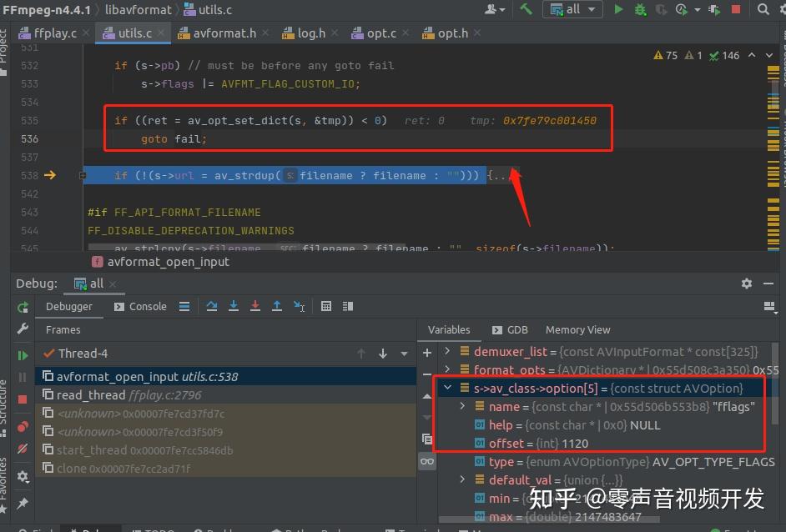View breakpoints with red circles icon
This screenshot has height=532, width=786.
tap(23, 427)
